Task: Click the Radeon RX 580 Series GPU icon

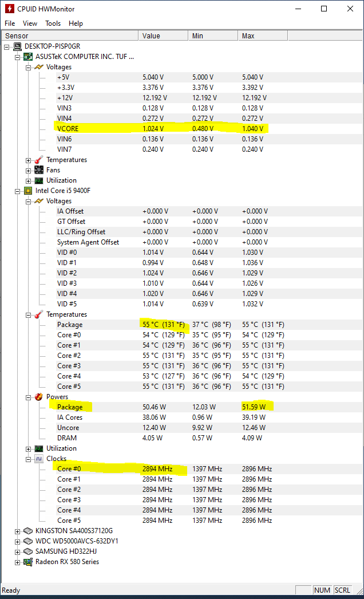Action: coord(28,562)
